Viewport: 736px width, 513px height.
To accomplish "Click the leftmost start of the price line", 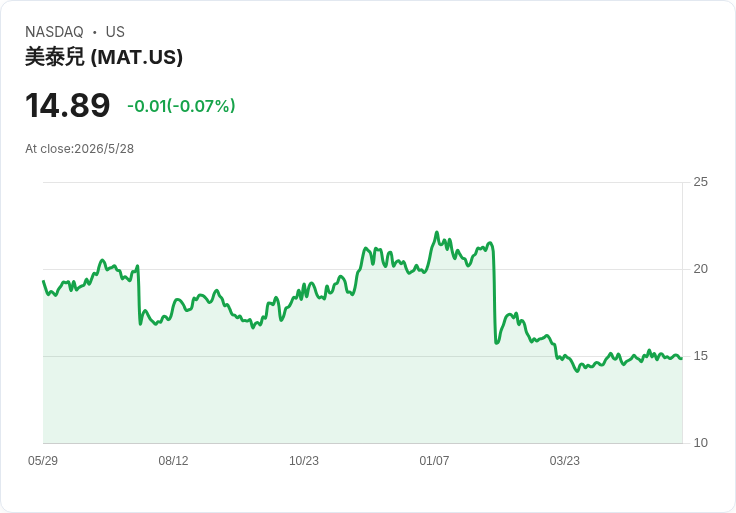I will [44, 281].
